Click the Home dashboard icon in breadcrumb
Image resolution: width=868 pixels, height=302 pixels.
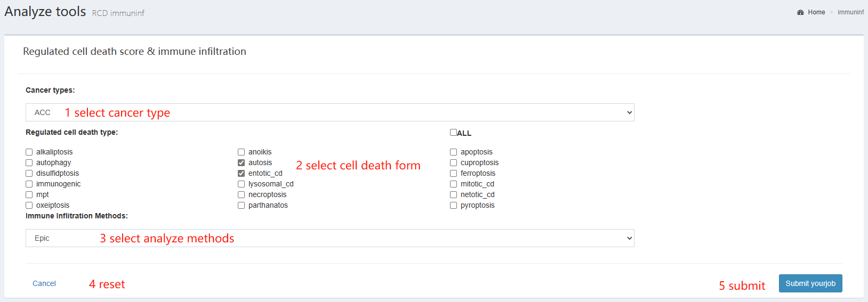click(800, 12)
